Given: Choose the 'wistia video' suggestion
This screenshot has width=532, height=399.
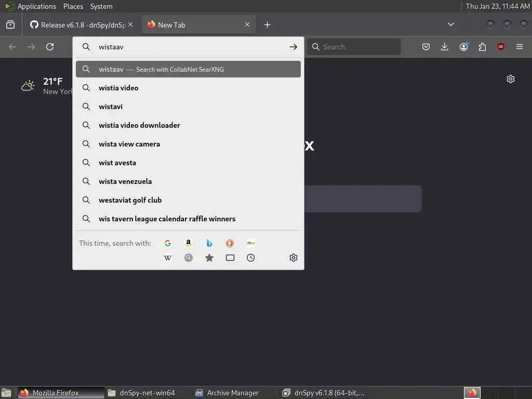Looking at the screenshot, I should pos(188,88).
